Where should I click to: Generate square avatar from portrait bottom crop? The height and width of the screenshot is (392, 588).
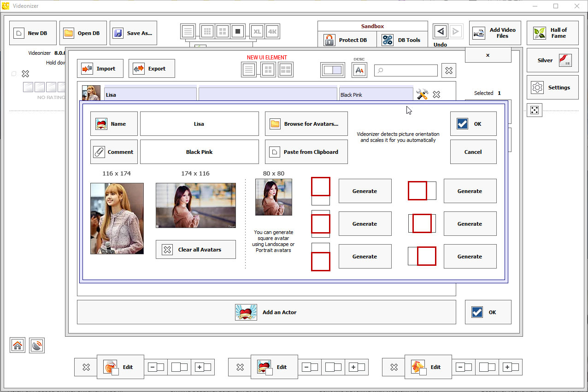coord(365,257)
